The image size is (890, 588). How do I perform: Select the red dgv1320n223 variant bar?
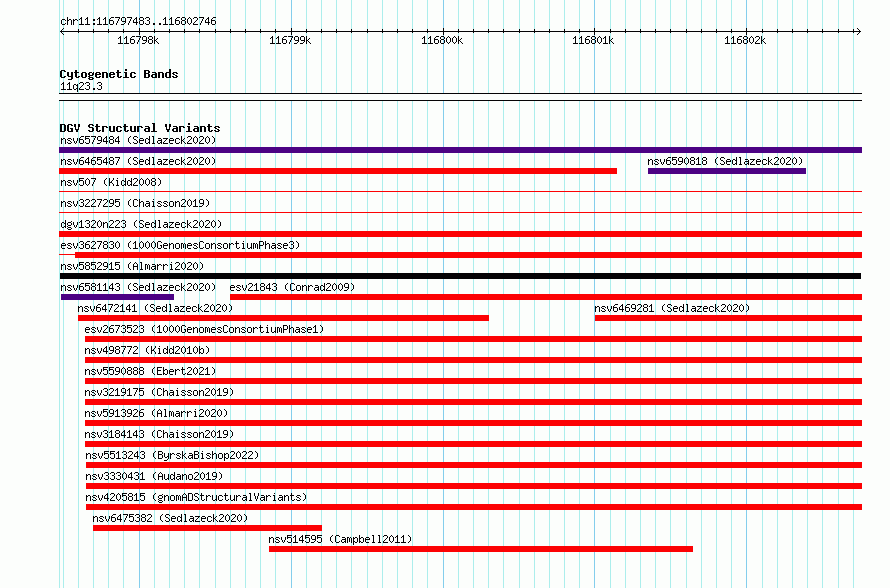click(x=460, y=234)
